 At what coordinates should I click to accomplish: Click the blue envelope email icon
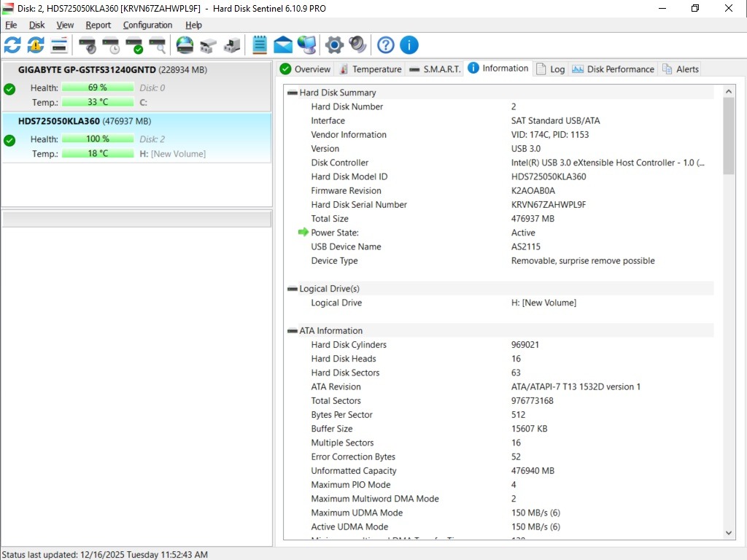pyautogui.click(x=283, y=45)
